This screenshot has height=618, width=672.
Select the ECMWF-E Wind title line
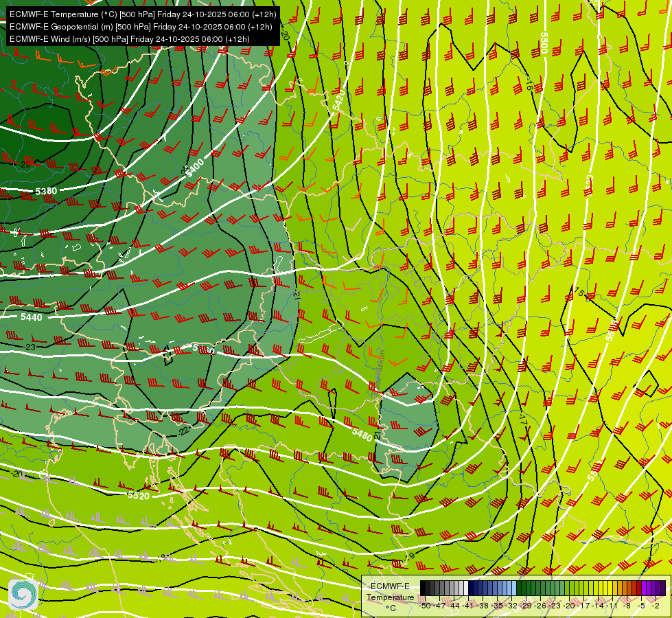(130, 39)
